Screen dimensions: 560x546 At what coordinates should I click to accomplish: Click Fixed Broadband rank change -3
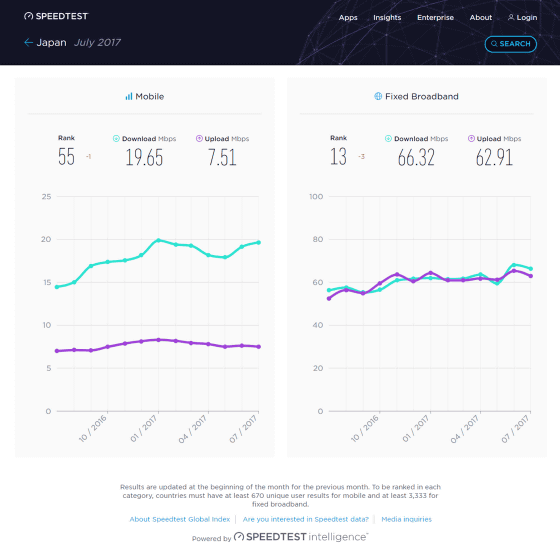click(361, 156)
